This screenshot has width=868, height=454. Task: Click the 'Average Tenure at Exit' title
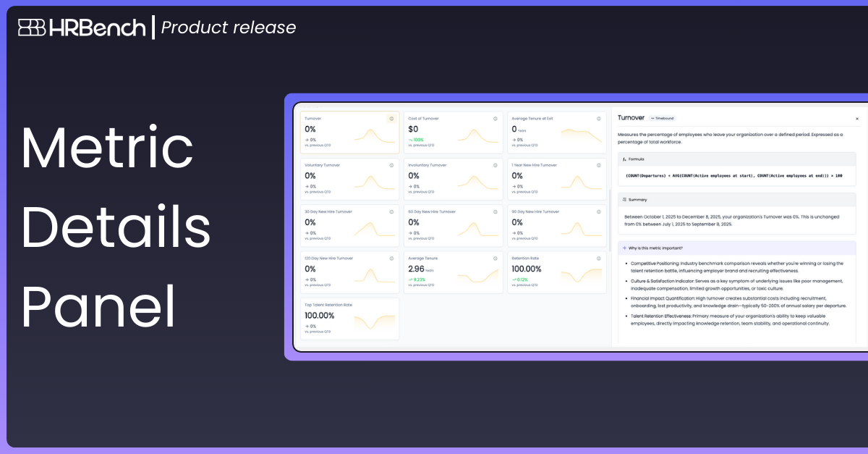pyautogui.click(x=532, y=119)
